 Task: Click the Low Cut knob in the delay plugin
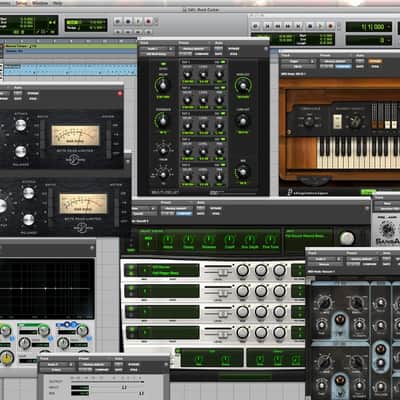[243, 121]
